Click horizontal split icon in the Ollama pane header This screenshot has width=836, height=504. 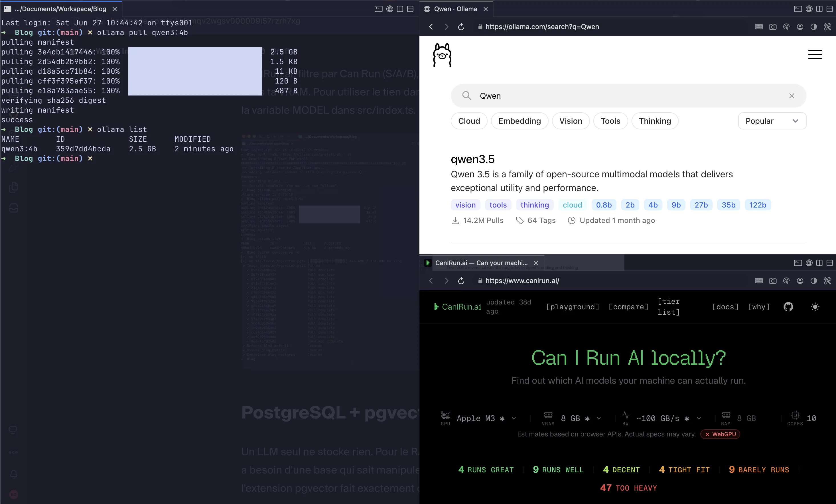pyautogui.click(x=829, y=9)
